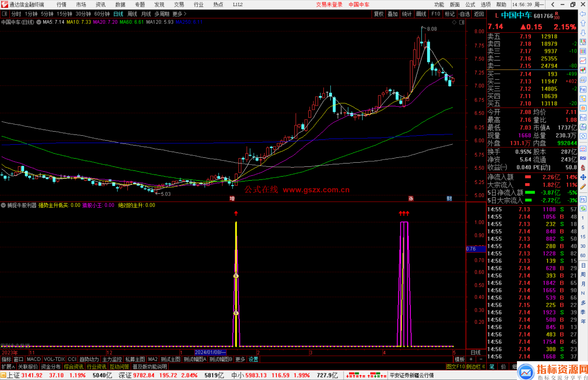Toggle MA settings circle beside 中国中车(日线)
The width and height of the screenshot is (588, 380).
click(x=39, y=22)
